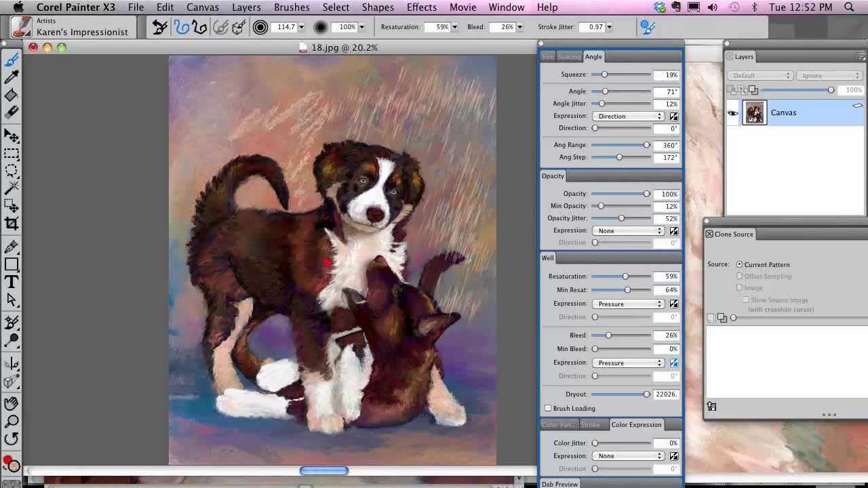Select the Brush tool in the toolbox
Viewport: 868px width, 488px height.
click(12, 60)
